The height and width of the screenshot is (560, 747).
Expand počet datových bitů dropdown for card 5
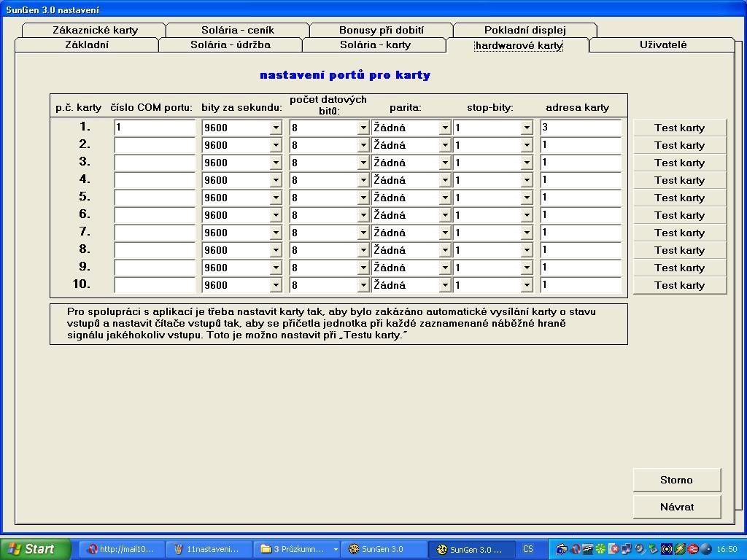pyautogui.click(x=363, y=198)
